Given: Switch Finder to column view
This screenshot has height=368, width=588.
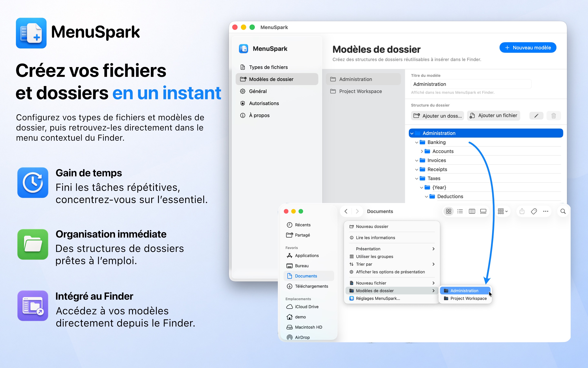Looking at the screenshot, I should click(x=472, y=211).
